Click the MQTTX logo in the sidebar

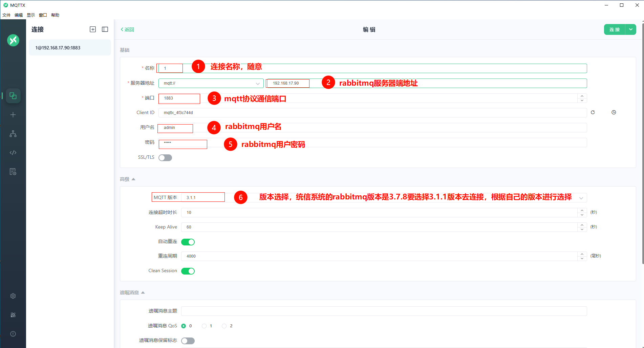[13, 40]
